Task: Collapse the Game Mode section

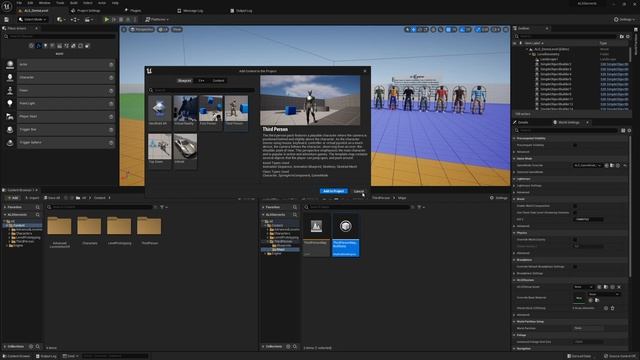Action: pyautogui.click(x=514, y=158)
